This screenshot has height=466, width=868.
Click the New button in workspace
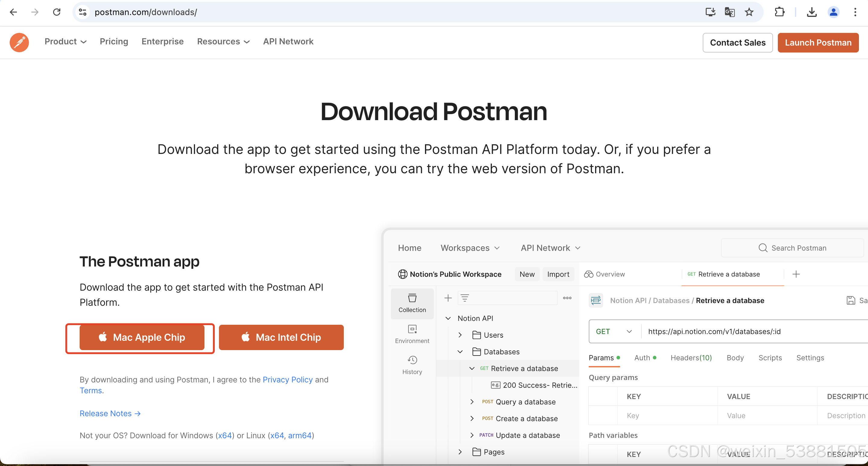(x=527, y=274)
